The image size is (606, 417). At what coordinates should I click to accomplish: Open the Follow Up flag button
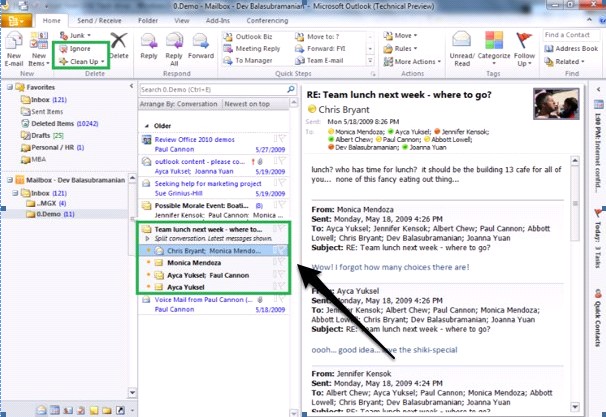point(524,49)
